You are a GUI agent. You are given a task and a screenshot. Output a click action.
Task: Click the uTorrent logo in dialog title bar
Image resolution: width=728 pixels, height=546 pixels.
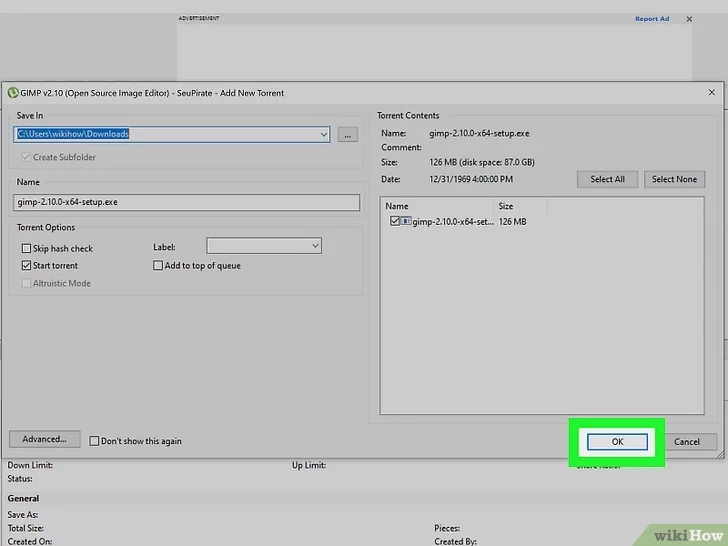coord(13,93)
